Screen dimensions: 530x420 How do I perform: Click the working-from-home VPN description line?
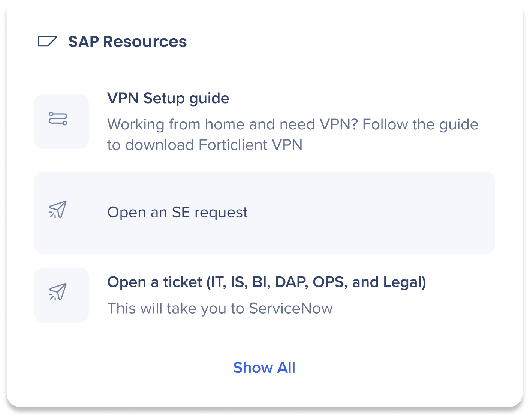pos(293,124)
